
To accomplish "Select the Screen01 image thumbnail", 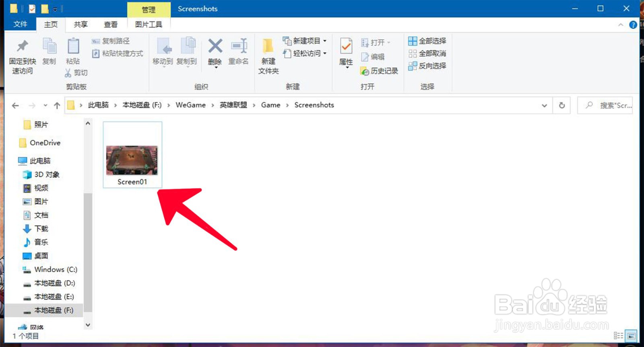I will pyautogui.click(x=132, y=155).
